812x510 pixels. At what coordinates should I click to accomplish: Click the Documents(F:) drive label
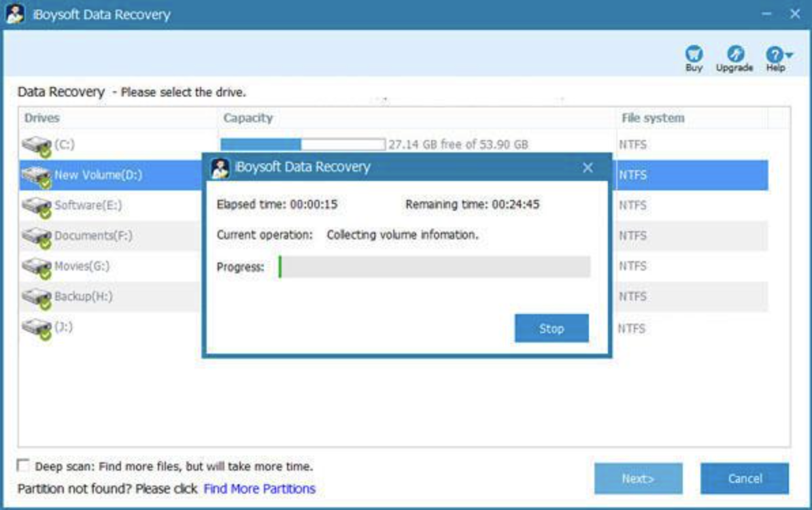[x=93, y=235]
